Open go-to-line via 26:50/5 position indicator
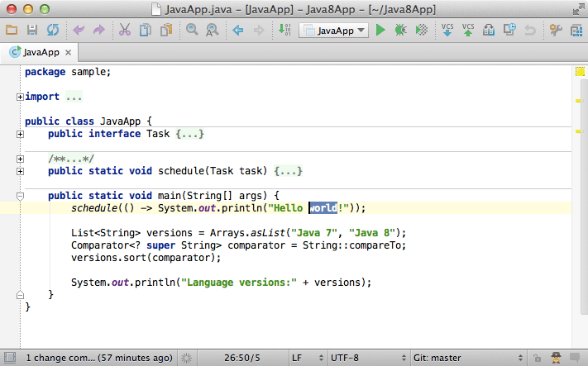 (241, 358)
